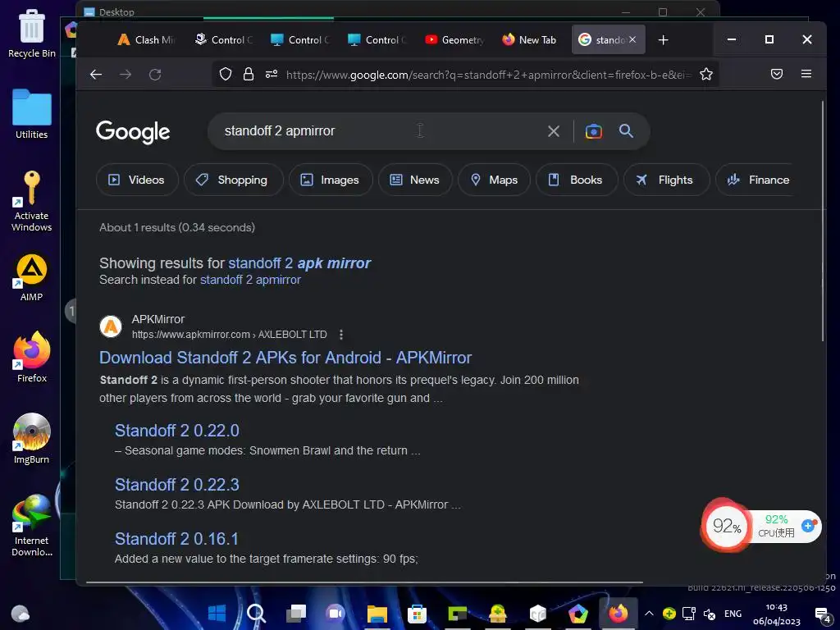Screen dimensions: 840x630
Task: Submit search with the magnifier icon
Action: point(626,130)
